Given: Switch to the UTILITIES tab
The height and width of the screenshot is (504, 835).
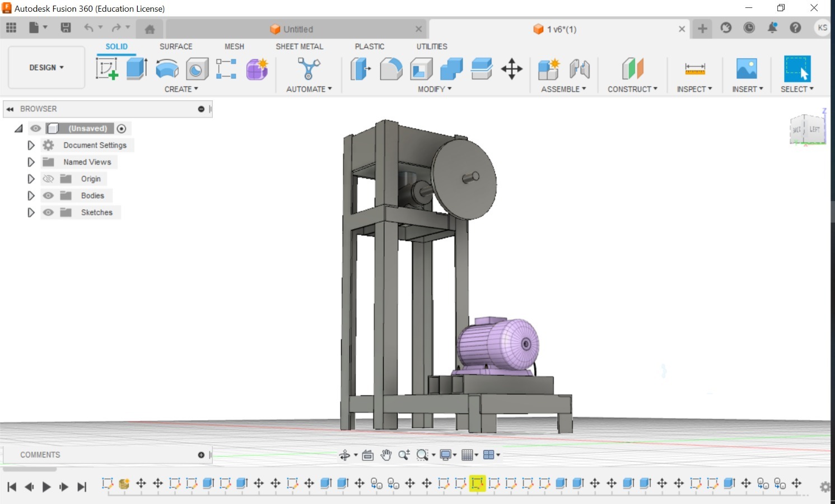Looking at the screenshot, I should coord(432,46).
